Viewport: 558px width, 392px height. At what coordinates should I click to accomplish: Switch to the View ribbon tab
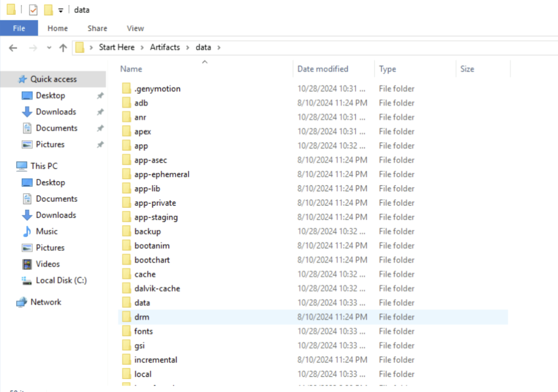click(135, 28)
